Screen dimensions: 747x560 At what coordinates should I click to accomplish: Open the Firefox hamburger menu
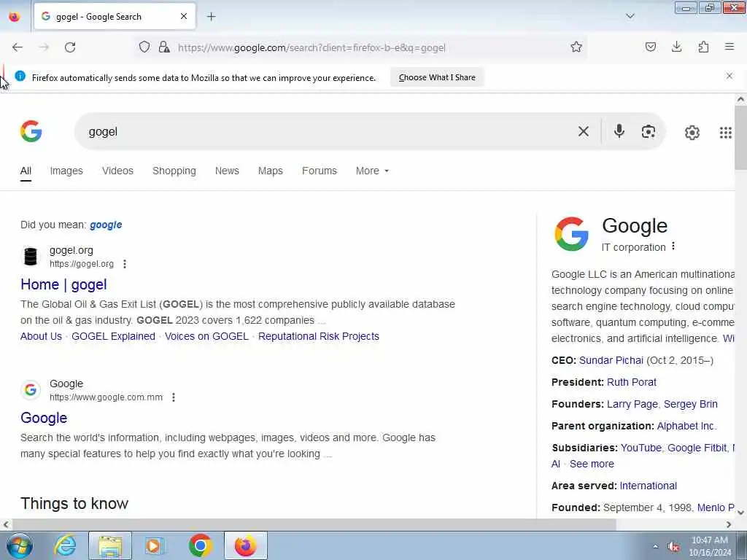pyautogui.click(x=729, y=47)
